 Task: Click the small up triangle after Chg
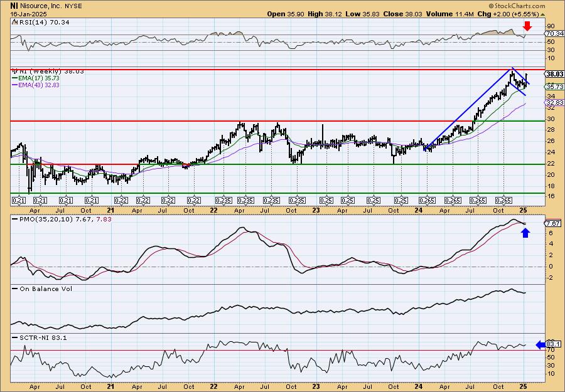point(542,14)
